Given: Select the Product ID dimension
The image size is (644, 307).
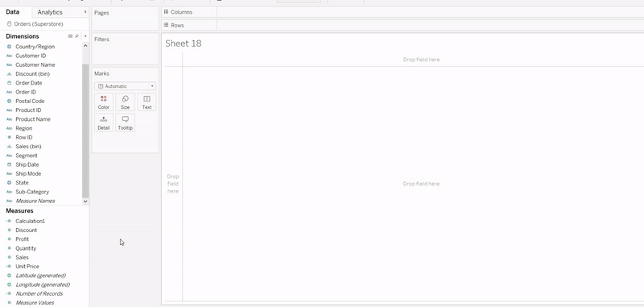Looking at the screenshot, I should 28,110.
